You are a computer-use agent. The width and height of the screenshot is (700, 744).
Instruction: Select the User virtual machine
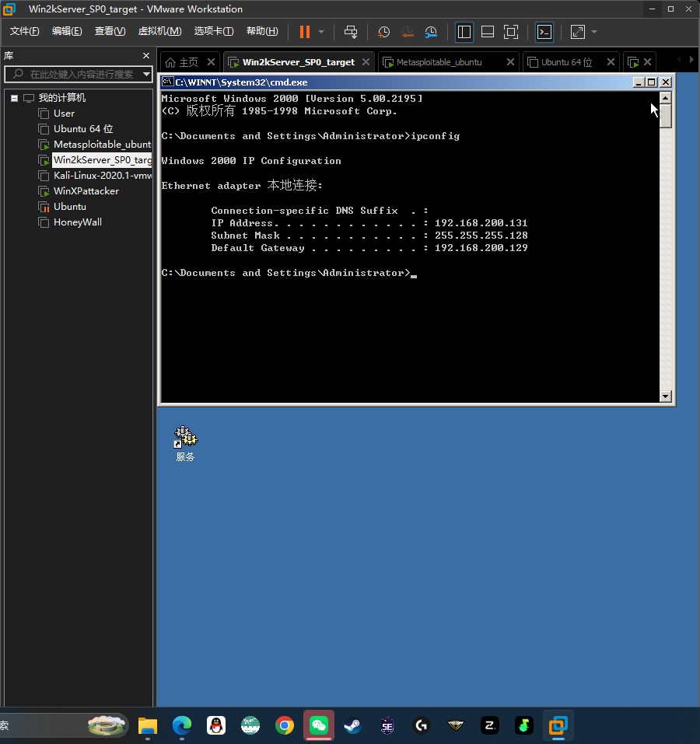64,114
